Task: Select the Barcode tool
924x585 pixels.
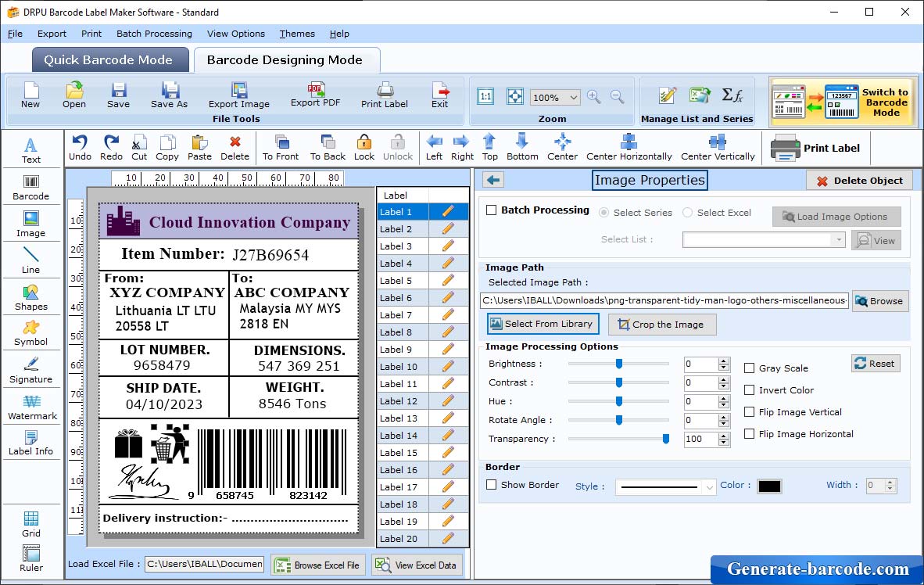Action: [x=30, y=188]
